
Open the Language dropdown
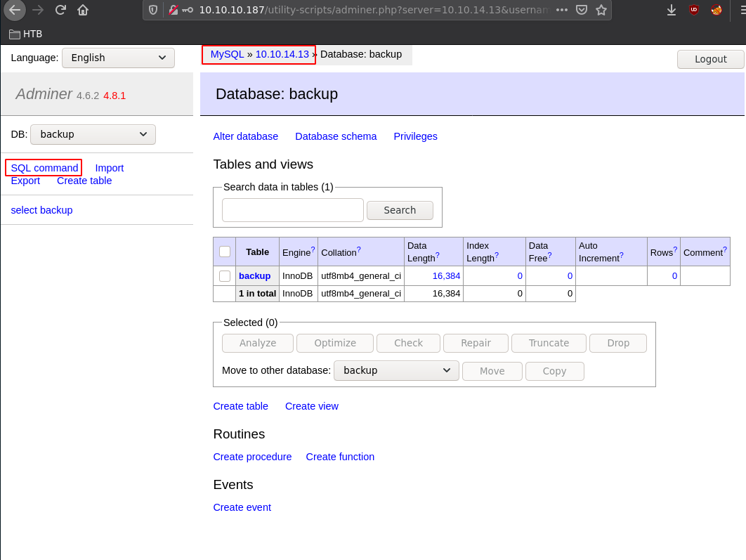(118, 58)
